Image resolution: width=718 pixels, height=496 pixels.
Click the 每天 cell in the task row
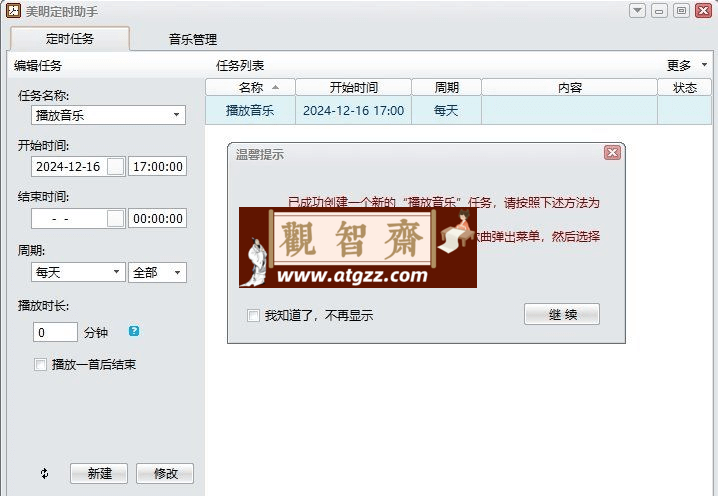click(446, 110)
